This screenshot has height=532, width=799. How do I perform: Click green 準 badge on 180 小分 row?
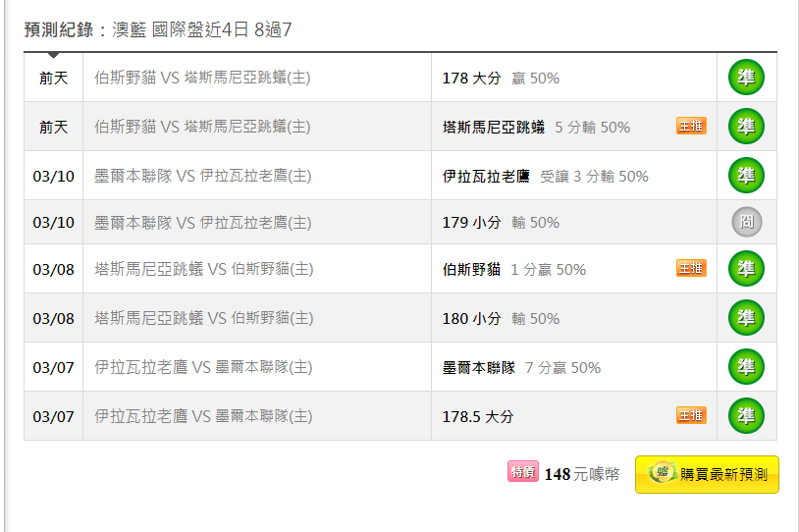coord(746,317)
